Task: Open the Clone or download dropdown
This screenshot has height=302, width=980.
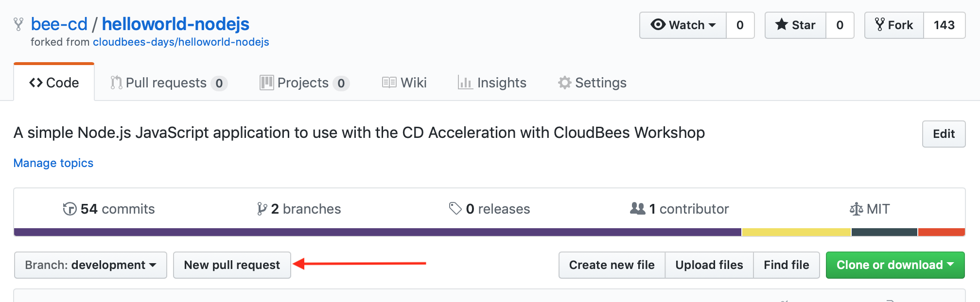Action: 895,265
